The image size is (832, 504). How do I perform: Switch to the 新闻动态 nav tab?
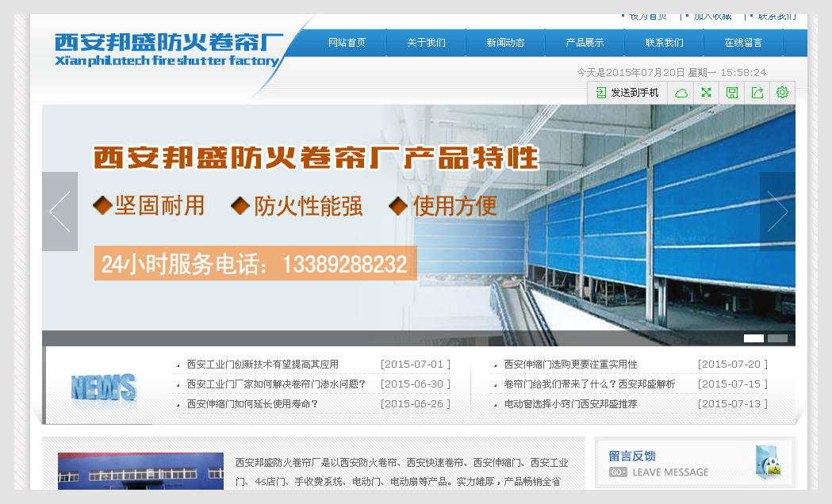tap(505, 43)
